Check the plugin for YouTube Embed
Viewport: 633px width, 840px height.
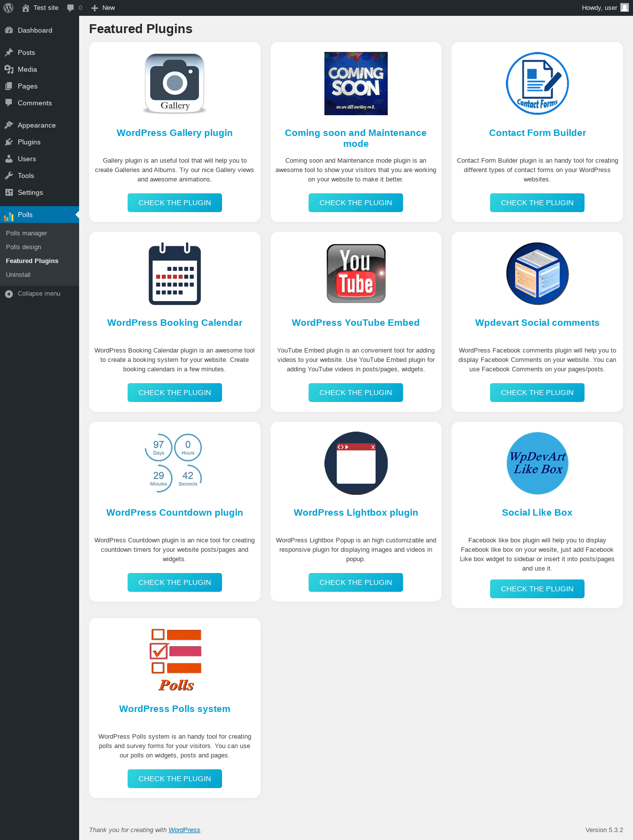pyautogui.click(x=356, y=393)
